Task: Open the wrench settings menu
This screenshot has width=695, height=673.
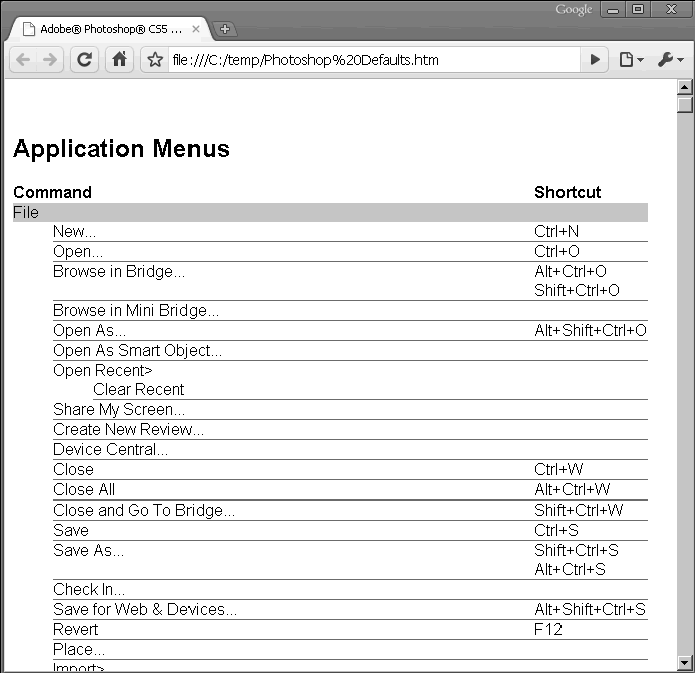Action: coord(671,59)
